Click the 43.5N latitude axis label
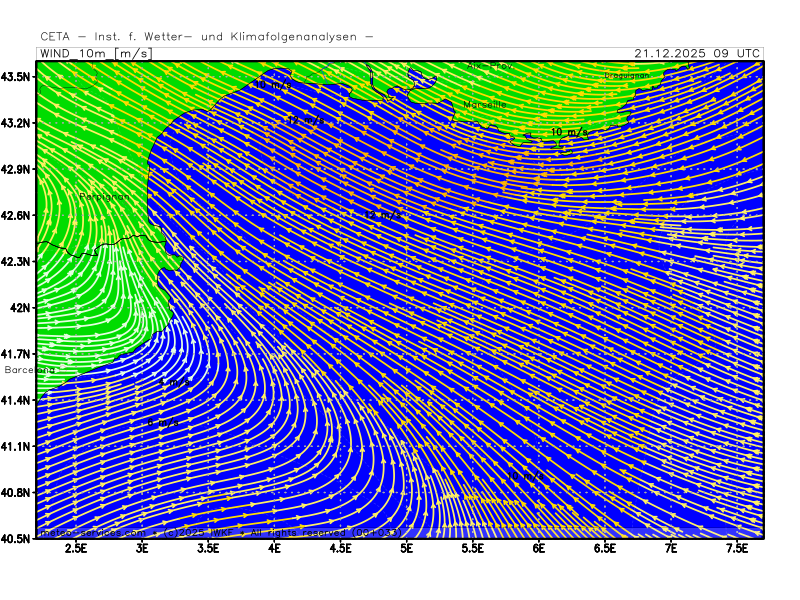This screenshot has height=600, width=800. click(x=19, y=77)
